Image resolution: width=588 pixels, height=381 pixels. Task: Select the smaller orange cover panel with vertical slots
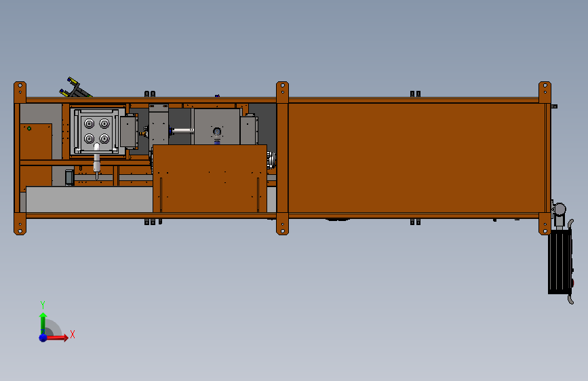(x=210, y=178)
